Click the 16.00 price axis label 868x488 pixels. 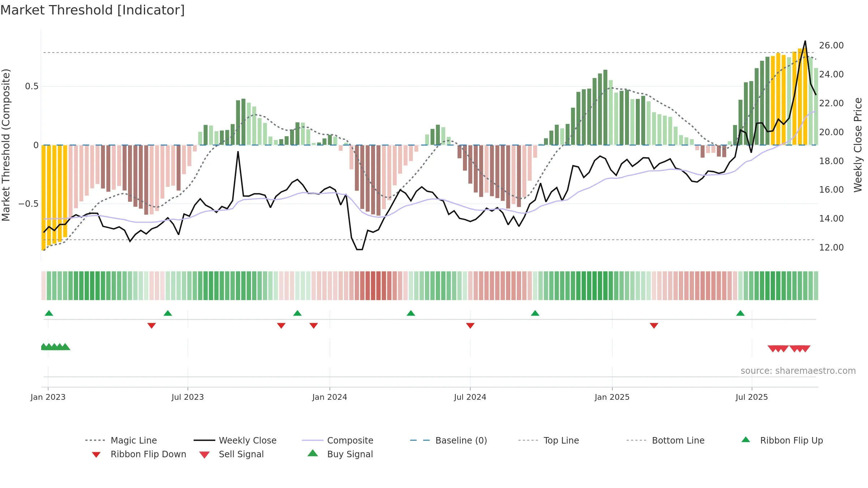[x=831, y=190]
